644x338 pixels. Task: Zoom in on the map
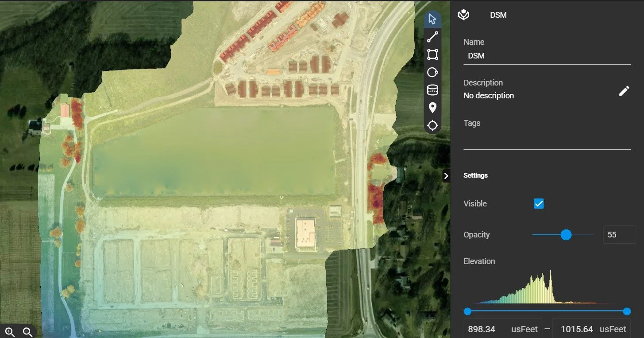pos(10,331)
